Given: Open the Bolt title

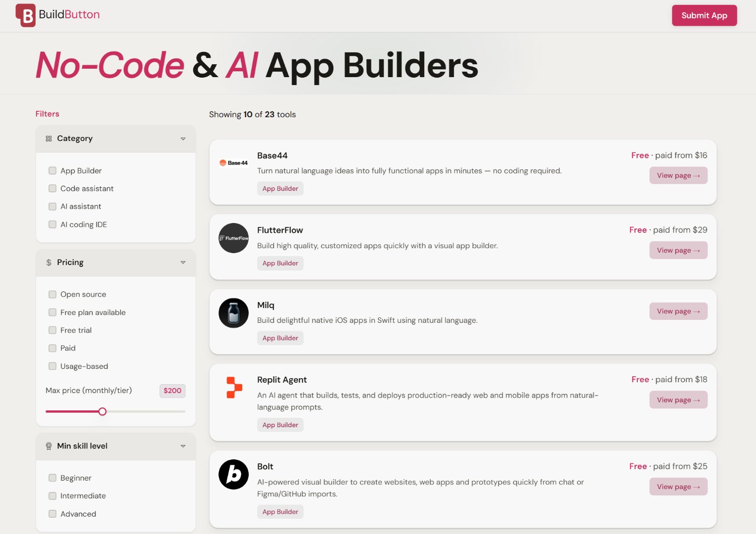Looking at the screenshot, I should click(x=265, y=467).
